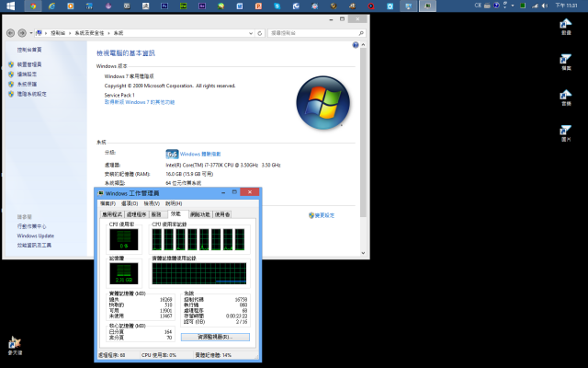
Task: Click the physical memory usage history graph
Action: (x=199, y=273)
